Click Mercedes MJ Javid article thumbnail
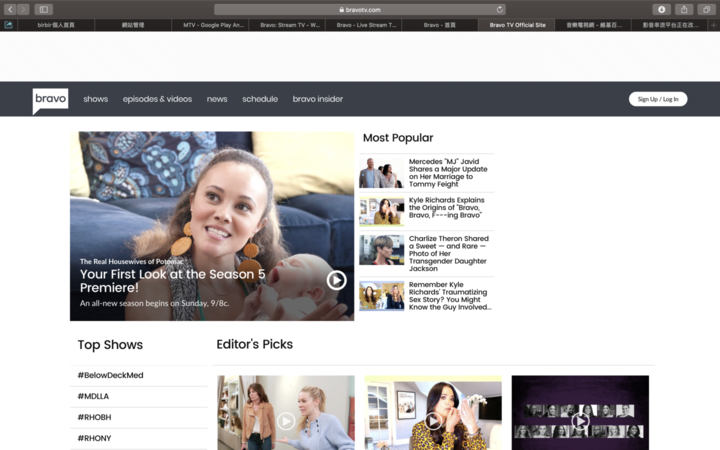 pos(382,173)
